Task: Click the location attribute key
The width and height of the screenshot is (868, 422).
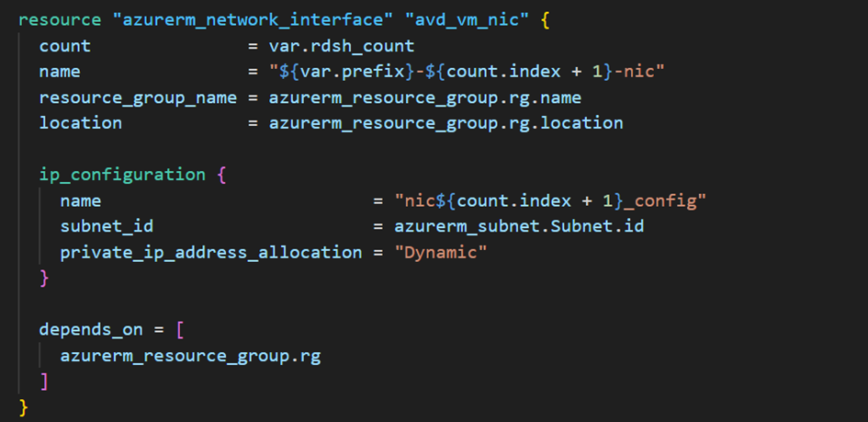Action: (x=80, y=122)
